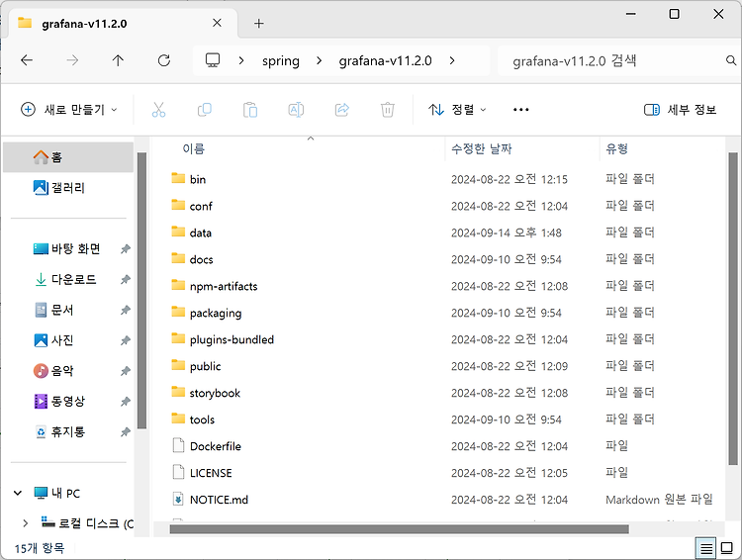
Task: Unpin 바탕 화면 using its pin icon
Action: (125, 249)
